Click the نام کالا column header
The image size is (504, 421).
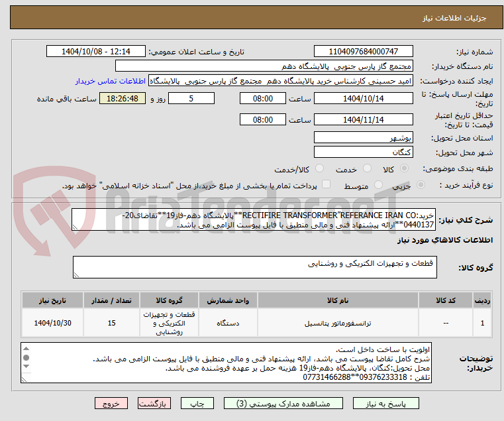point(338,300)
